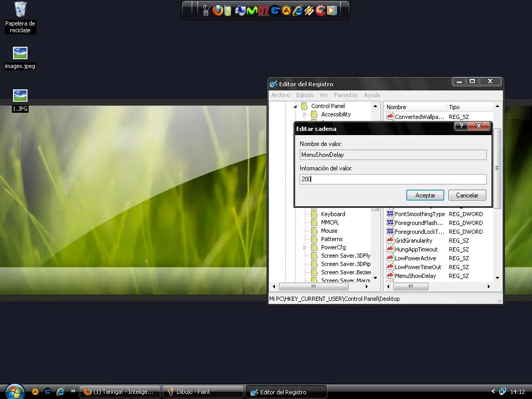532x399 pixels.
Task: Show hidden system tray icons
Action: point(494,392)
